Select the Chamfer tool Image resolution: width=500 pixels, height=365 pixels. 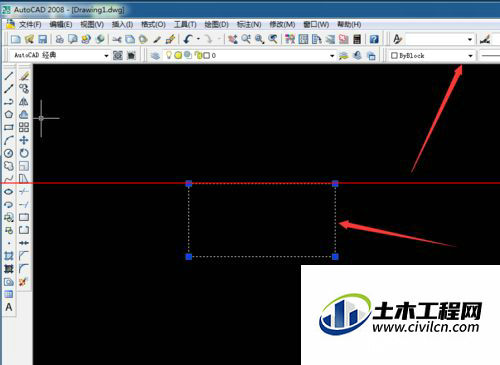coord(24,256)
